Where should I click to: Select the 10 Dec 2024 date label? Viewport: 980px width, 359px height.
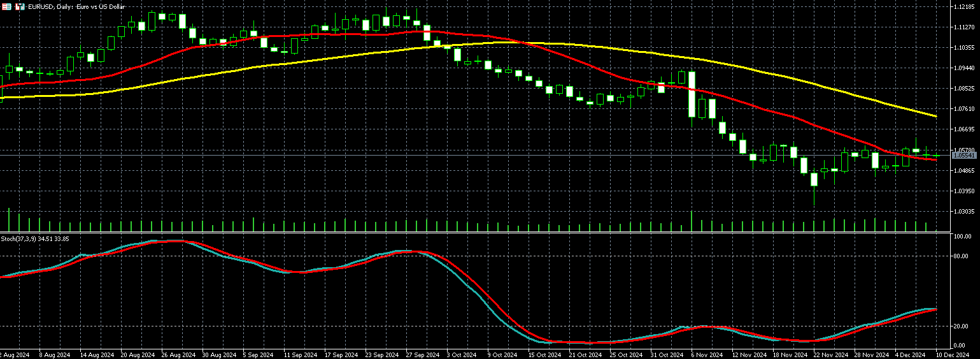(955, 355)
